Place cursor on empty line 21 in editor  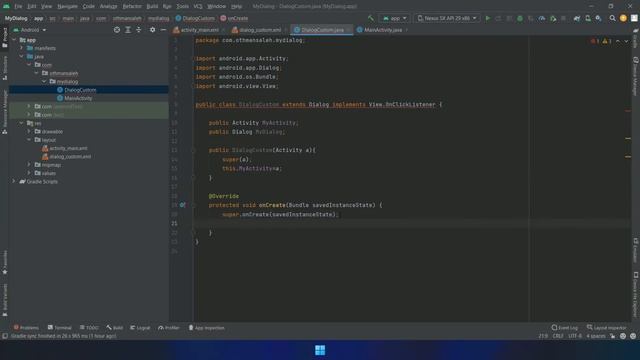click(x=412, y=223)
